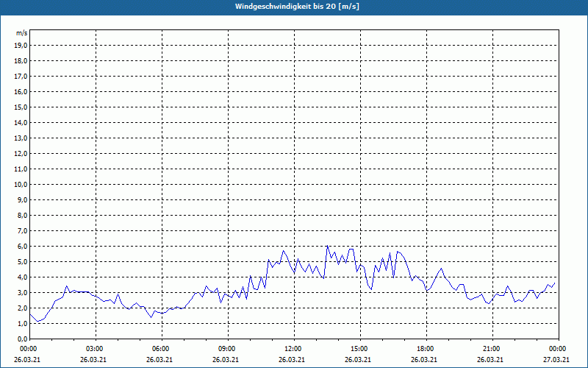This screenshot has height=368, width=588.
Task: Click the 21:00 time label
Action: (492, 349)
